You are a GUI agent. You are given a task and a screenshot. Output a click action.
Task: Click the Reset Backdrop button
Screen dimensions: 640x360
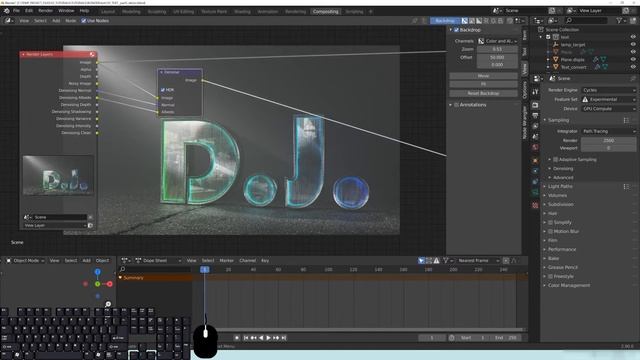click(483, 93)
